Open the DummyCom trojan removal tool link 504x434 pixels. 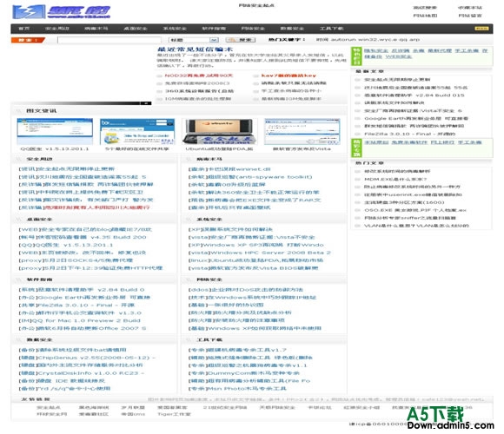[x=244, y=373]
